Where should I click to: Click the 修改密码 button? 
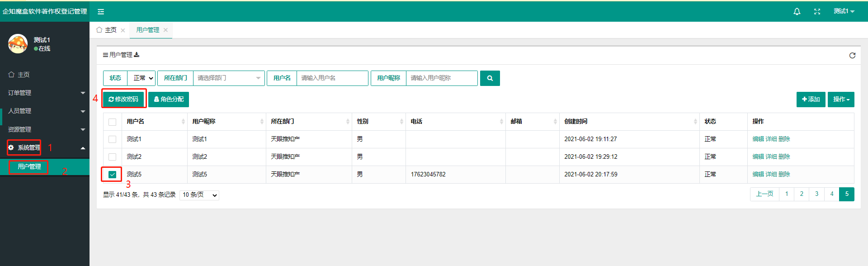click(x=123, y=99)
